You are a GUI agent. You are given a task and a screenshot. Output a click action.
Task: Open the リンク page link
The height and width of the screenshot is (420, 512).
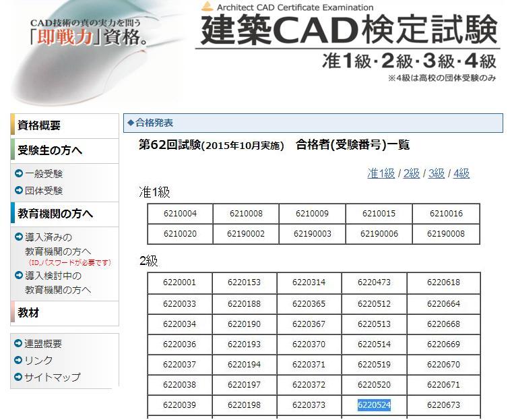(x=38, y=360)
